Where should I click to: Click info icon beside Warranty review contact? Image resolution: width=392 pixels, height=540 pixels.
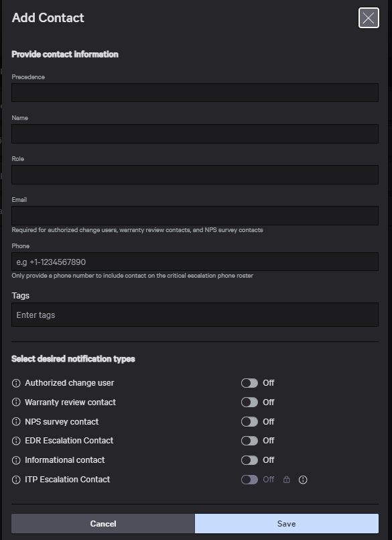point(16,402)
